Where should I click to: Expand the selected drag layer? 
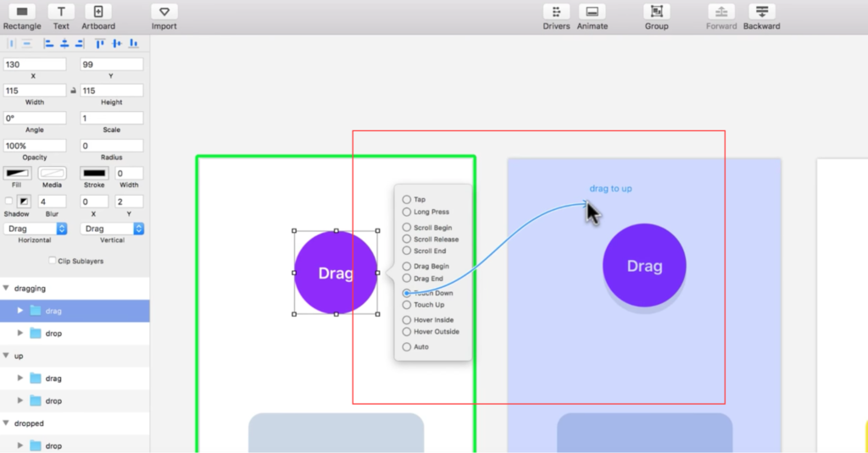click(x=20, y=310)
